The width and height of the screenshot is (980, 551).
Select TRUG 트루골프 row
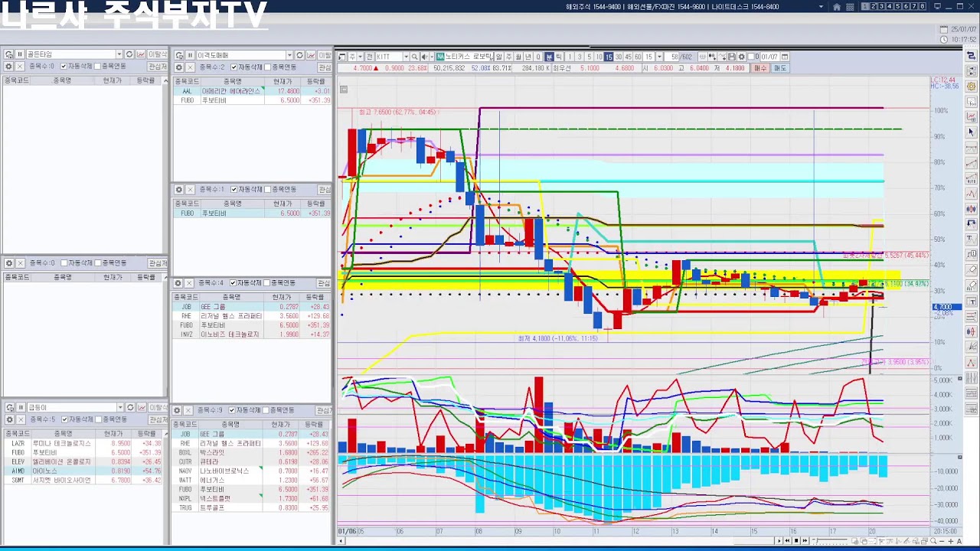tap(251, 507)
